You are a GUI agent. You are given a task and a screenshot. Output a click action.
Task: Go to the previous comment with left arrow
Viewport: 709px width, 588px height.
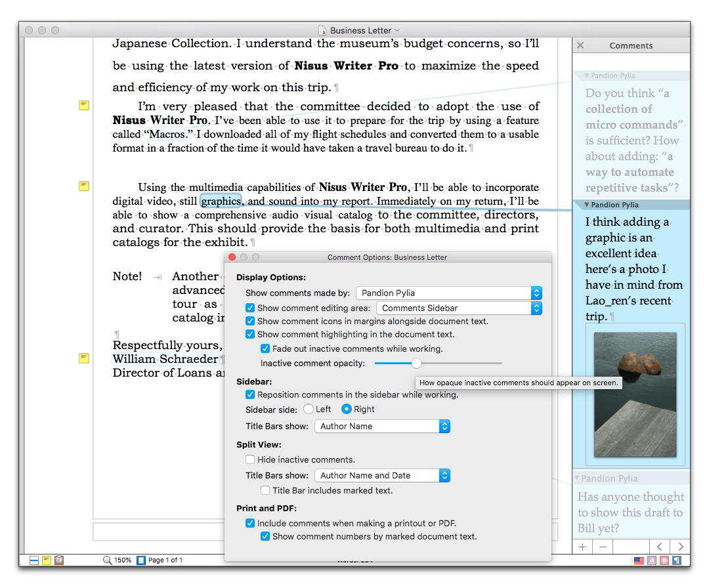click(660, 547)
